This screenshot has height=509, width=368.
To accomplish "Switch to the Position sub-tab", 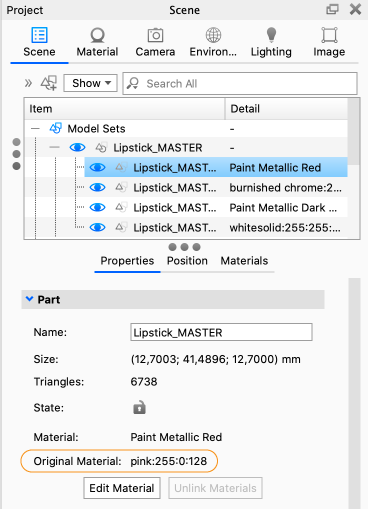I will pyautogui.click(x=187, y=261).
